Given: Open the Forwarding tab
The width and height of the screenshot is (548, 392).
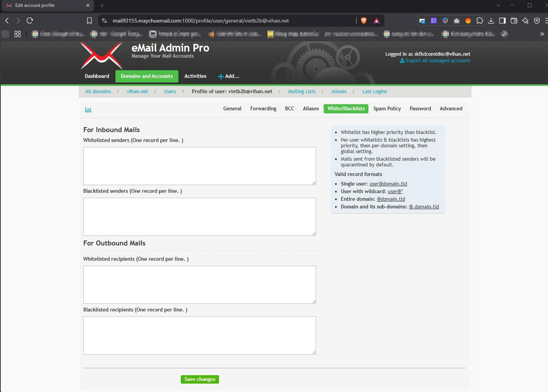Looking at the screenshot, I should point(263,109).
